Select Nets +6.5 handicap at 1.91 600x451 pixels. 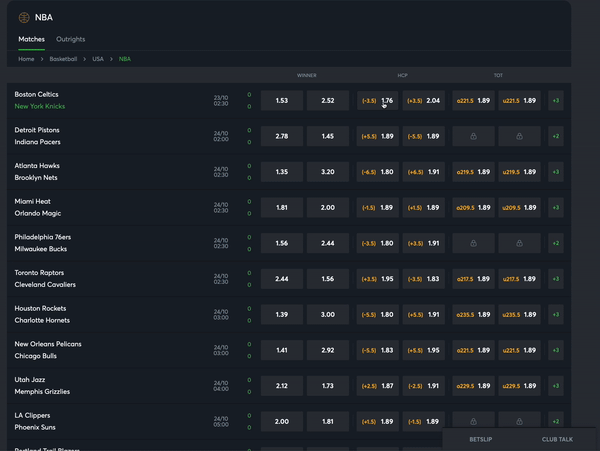click(x=423, y=172)
